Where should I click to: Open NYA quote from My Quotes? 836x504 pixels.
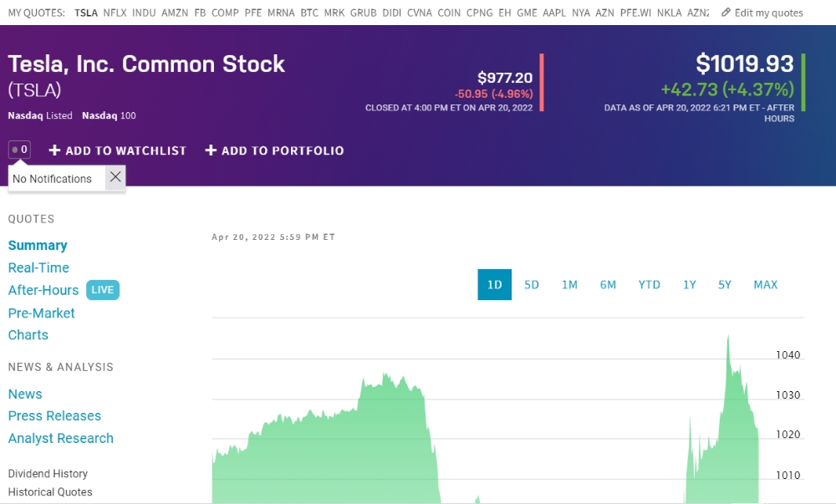[581, 13]
